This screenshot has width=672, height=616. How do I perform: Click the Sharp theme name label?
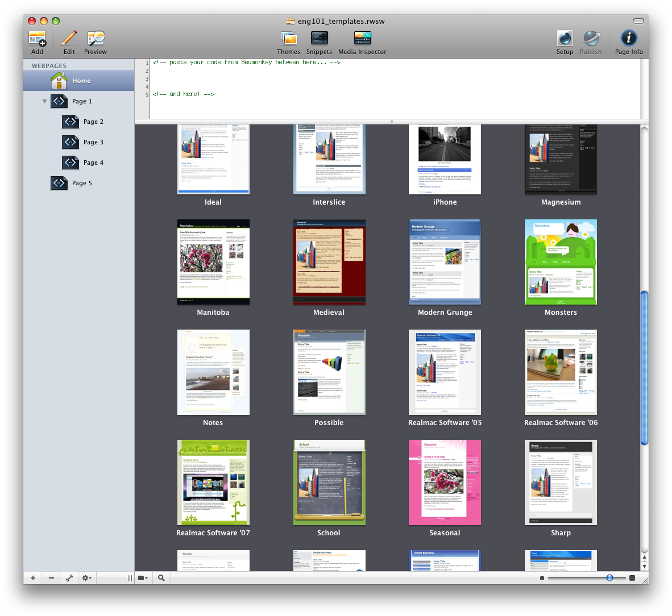pos(561,533)
